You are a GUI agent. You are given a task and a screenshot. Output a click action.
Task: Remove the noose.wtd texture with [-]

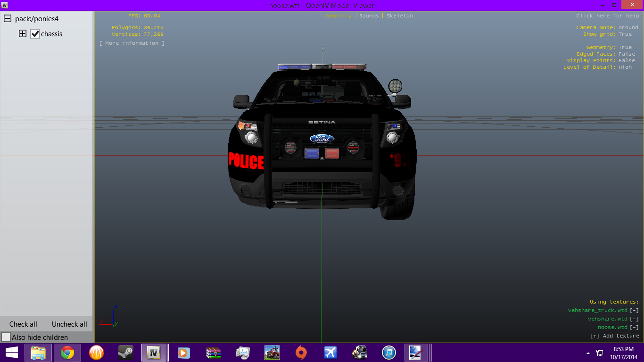(x=634, y=327)
